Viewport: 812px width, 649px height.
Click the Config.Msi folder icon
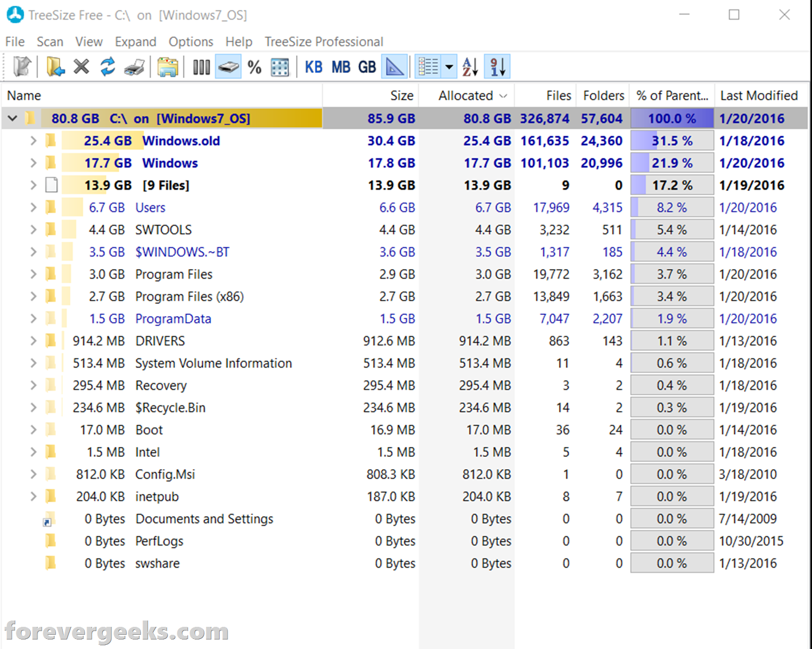coord(50,474)
